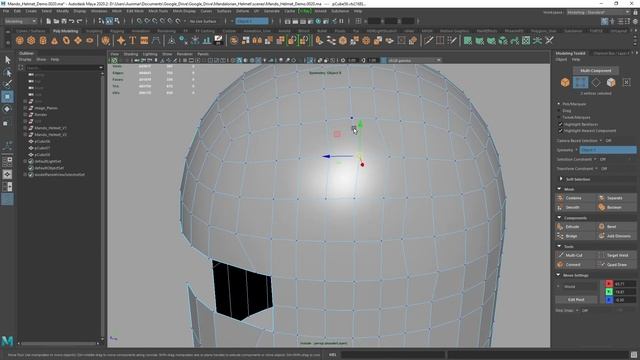Expand the Soft Selection section
Viewport: 640px width, 360px height.
click(x=561, y=179)
